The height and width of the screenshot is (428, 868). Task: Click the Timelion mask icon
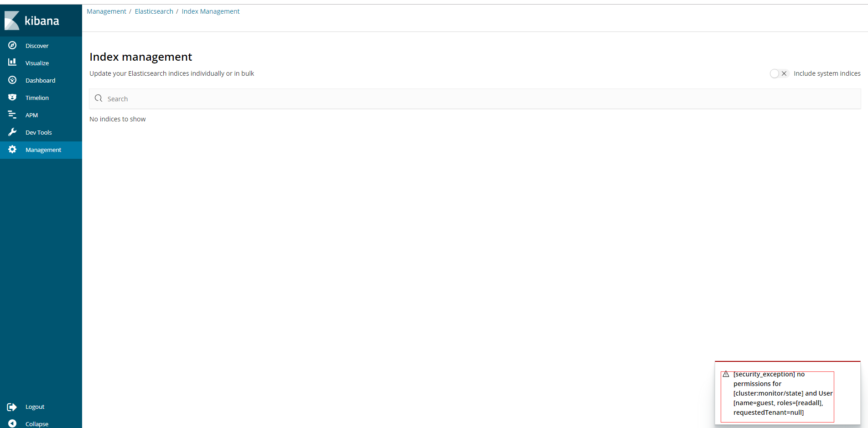tap(12, 97)
